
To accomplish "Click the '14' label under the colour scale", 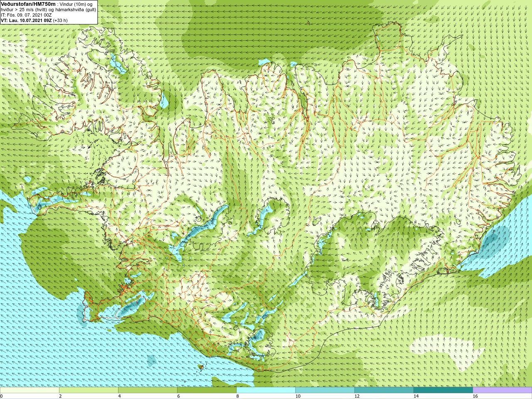I will (416, 396).
